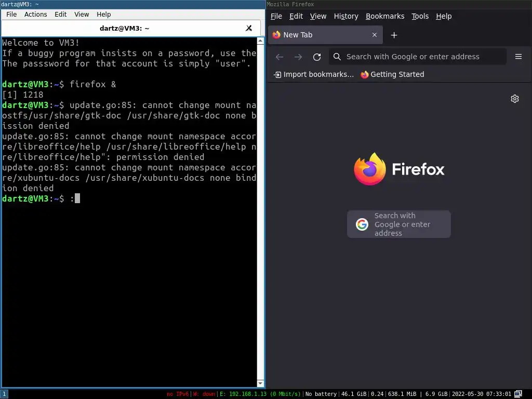Open the terminal Edit menu

[60, 14]
